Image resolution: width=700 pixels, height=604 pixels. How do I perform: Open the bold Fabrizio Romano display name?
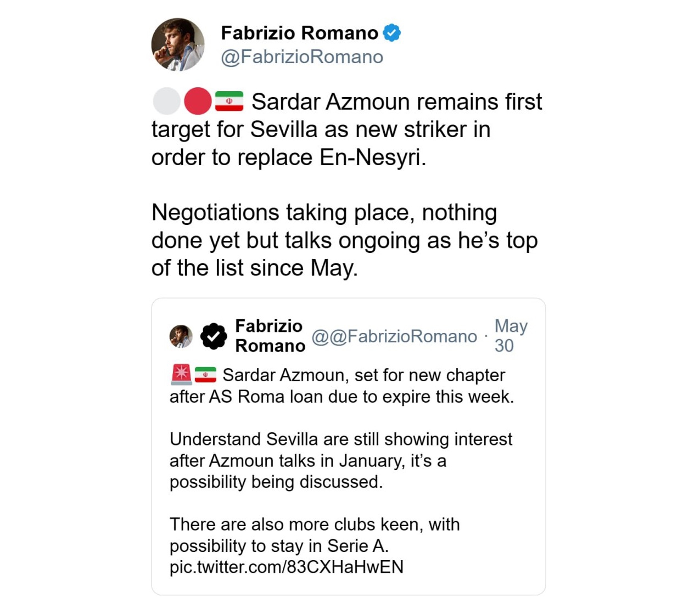coord(299,33)
